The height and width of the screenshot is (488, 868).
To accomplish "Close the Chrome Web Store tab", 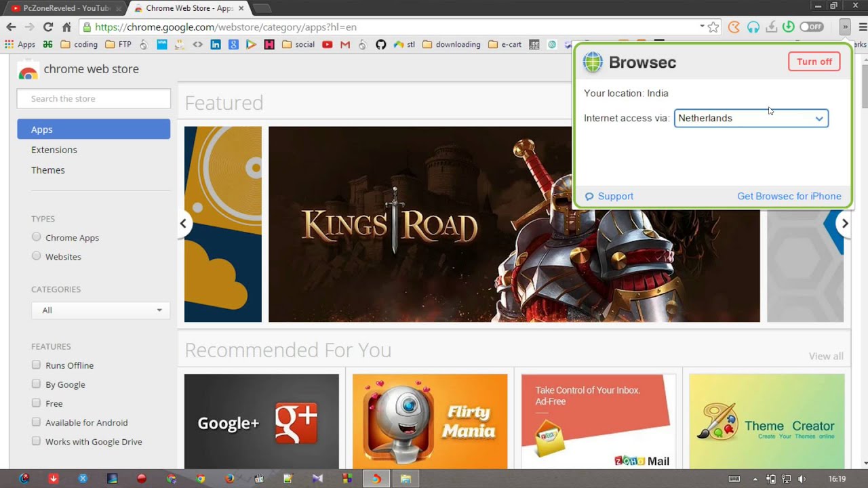I will pyautogui.click(x=241, y=8).
